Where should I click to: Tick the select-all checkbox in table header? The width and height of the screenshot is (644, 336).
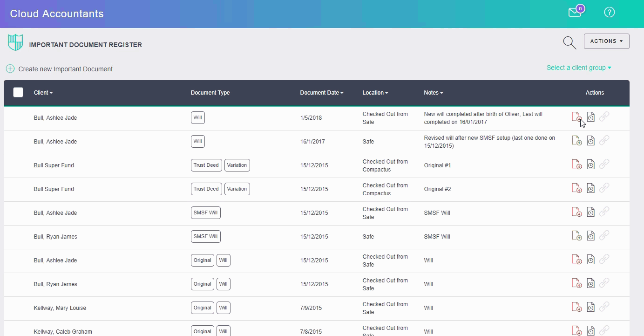pyautogui.click(x=18, y=92)
